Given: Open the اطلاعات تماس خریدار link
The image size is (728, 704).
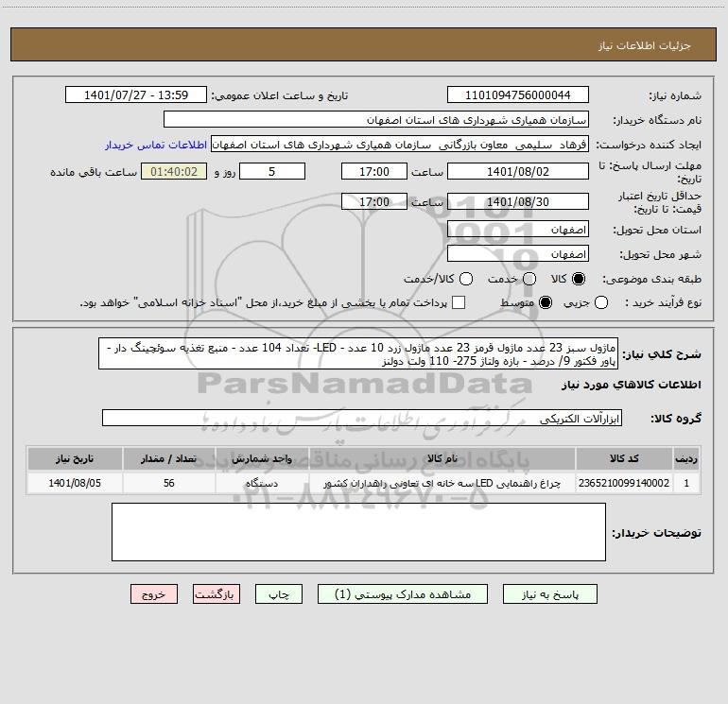Looking at the screenshot, I should (156, 145).
